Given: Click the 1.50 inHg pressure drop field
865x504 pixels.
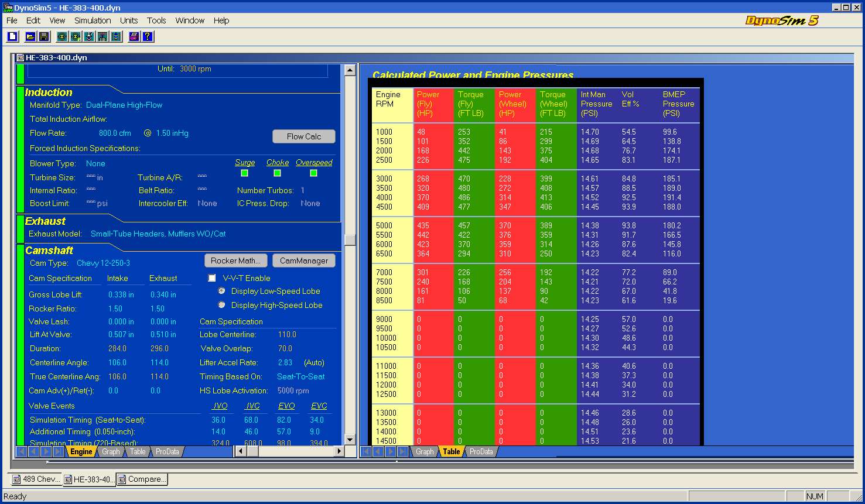Looking at the screenshot, I should (x=172, y=133).
